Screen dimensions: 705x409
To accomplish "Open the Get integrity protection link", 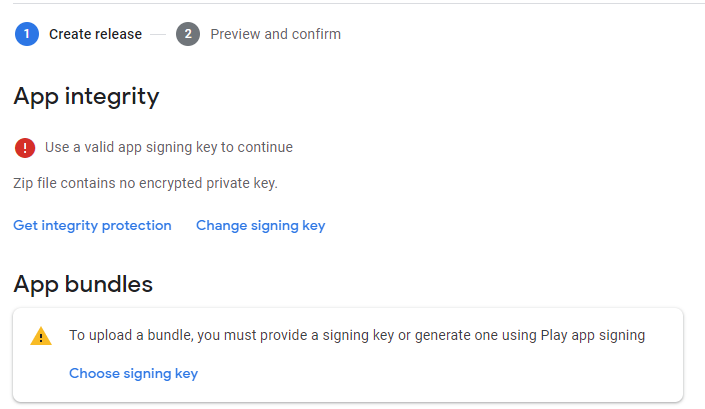I will [92, 225].
